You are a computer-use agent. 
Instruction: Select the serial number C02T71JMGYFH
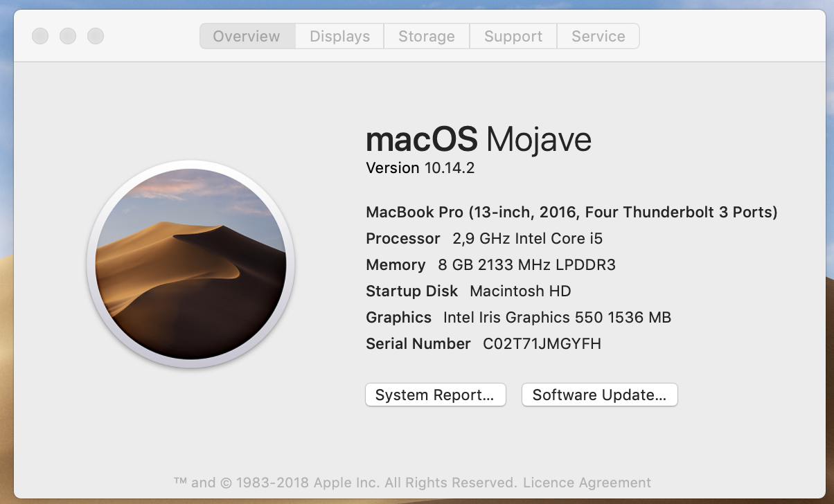coord(540,343)
